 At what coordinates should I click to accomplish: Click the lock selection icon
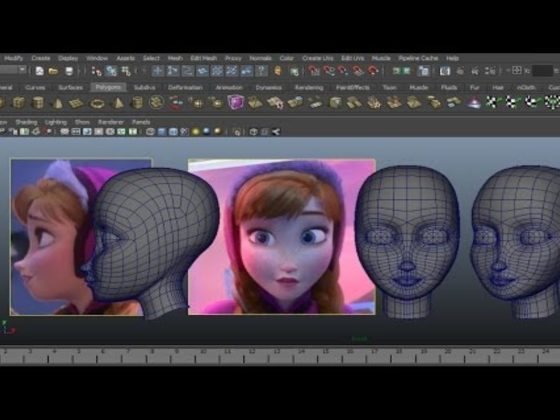[x=278, y=71]
